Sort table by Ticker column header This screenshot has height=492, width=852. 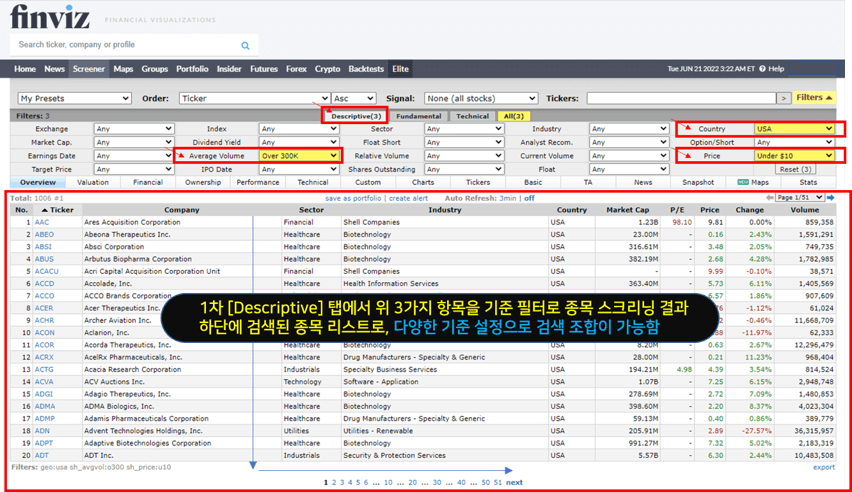58,210
